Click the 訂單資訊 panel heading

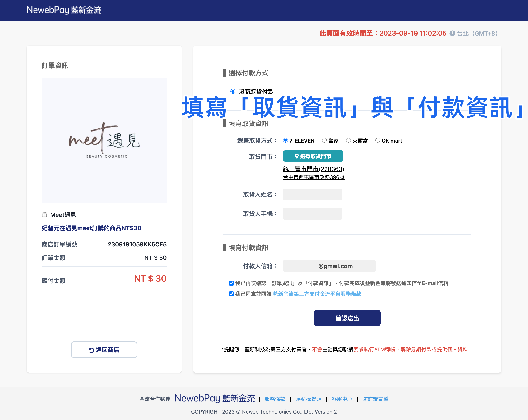55,65
